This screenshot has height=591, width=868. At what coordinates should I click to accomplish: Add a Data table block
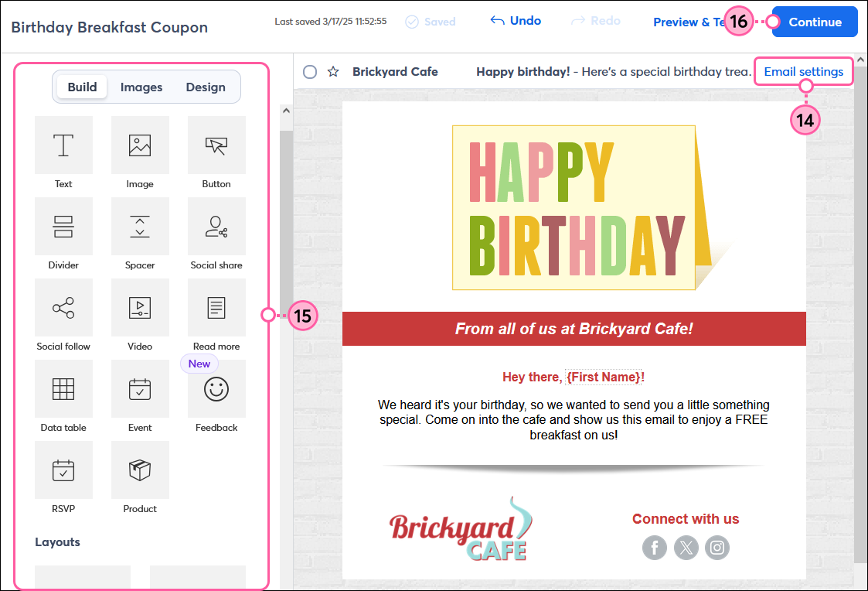point(63,389)
